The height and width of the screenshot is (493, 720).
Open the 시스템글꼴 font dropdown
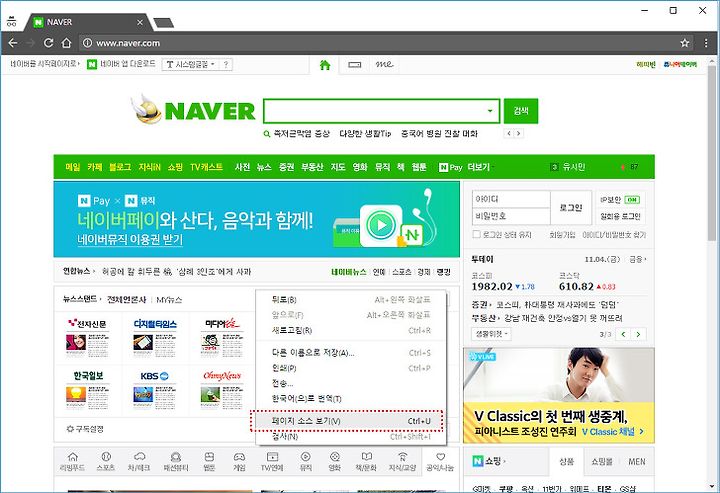[x=191, y=65]
